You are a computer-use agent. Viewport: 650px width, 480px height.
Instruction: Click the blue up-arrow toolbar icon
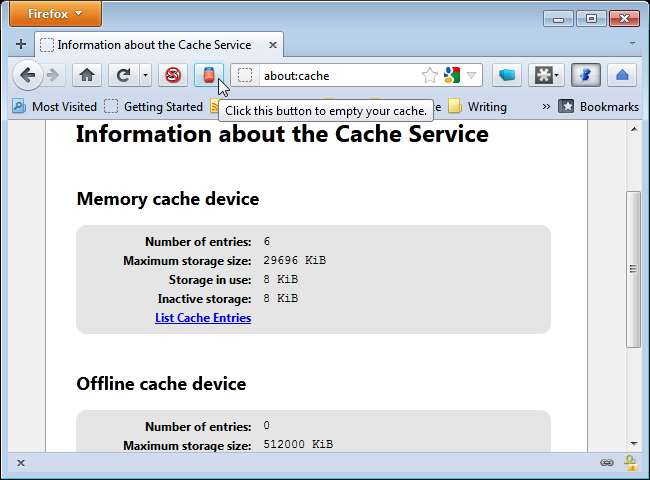pyautogui.click(x=622, y=75)
